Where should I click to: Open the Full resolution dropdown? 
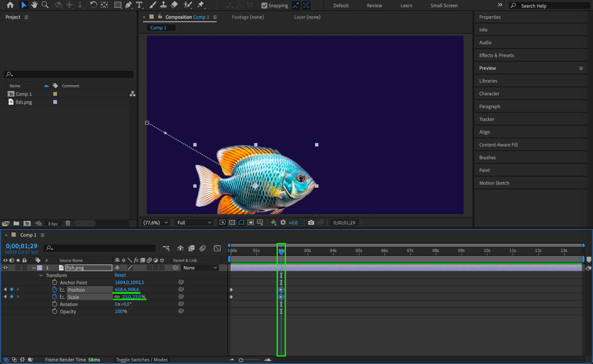pos(194,222)
